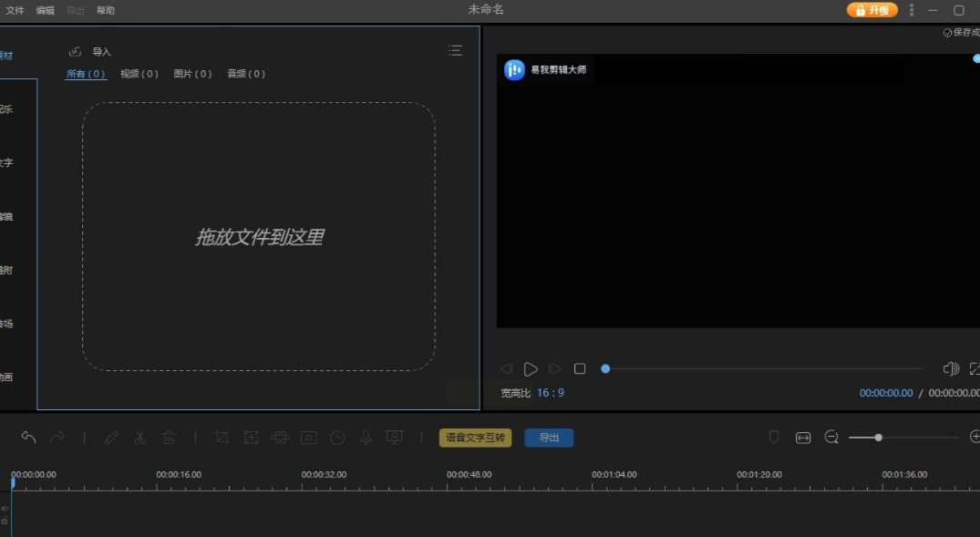This screenshot has width=980, height=537.
Task: Switch to the 所有 (0) tab
Action: tap(86, 74)
